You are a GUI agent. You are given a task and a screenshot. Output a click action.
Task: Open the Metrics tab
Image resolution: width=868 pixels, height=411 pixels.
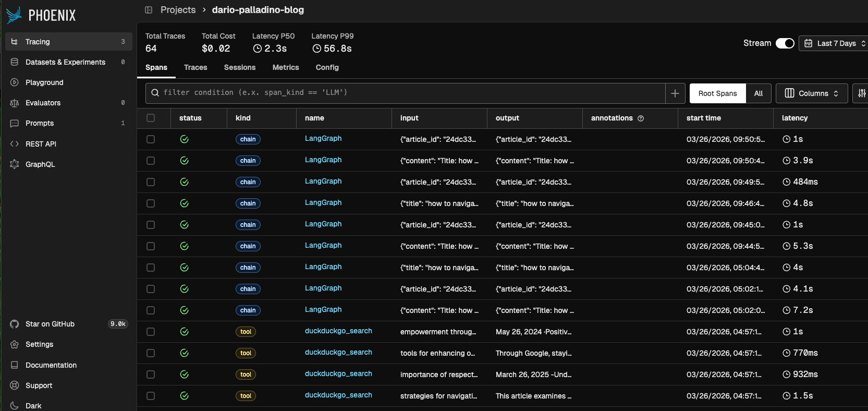[x=286, y=67]
